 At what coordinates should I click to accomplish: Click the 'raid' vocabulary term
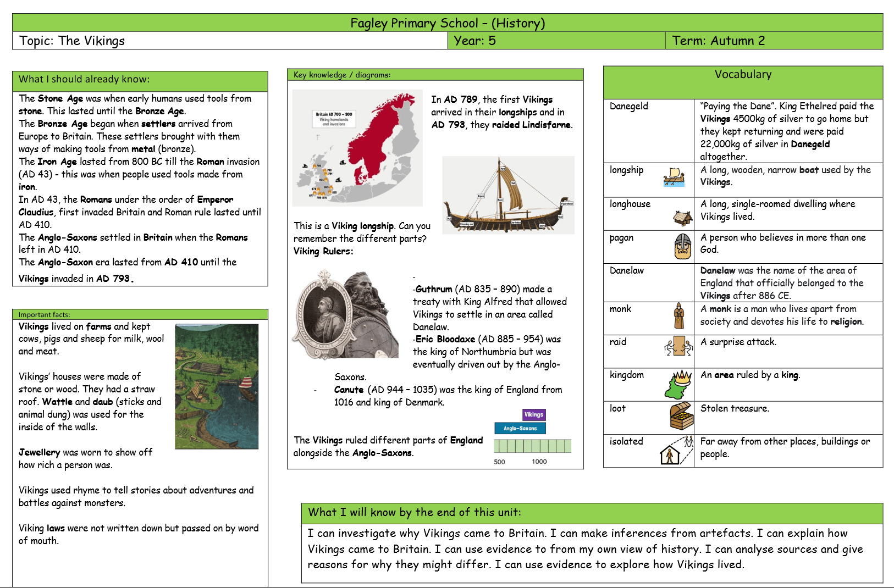click(618, 342)
